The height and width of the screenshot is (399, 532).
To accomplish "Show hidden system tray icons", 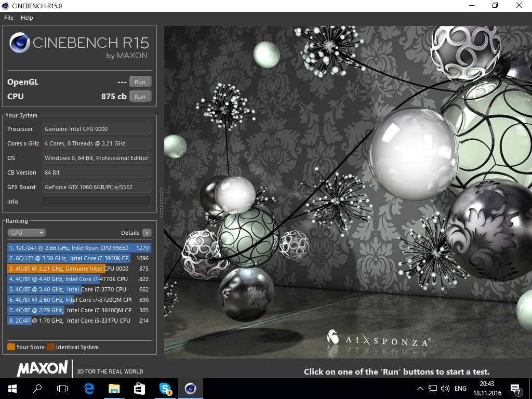I will tap(420, 389).
